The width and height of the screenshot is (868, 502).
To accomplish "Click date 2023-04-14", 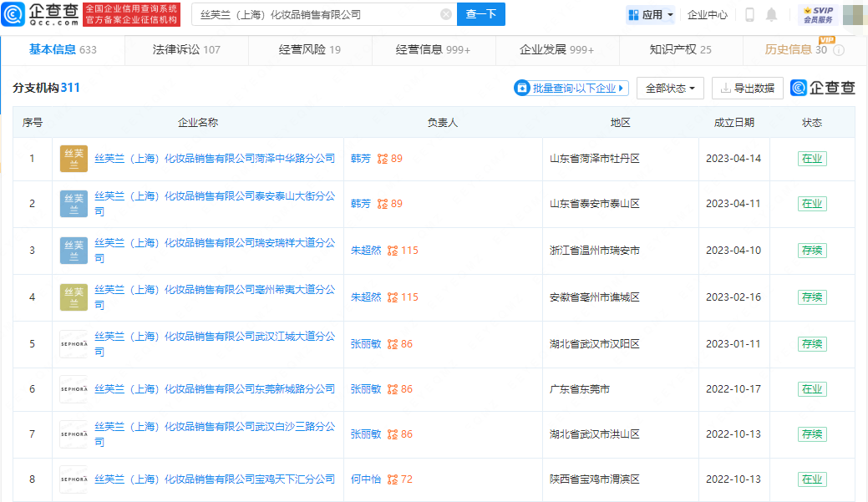I will pyautogui.click(x=733, y=159).
